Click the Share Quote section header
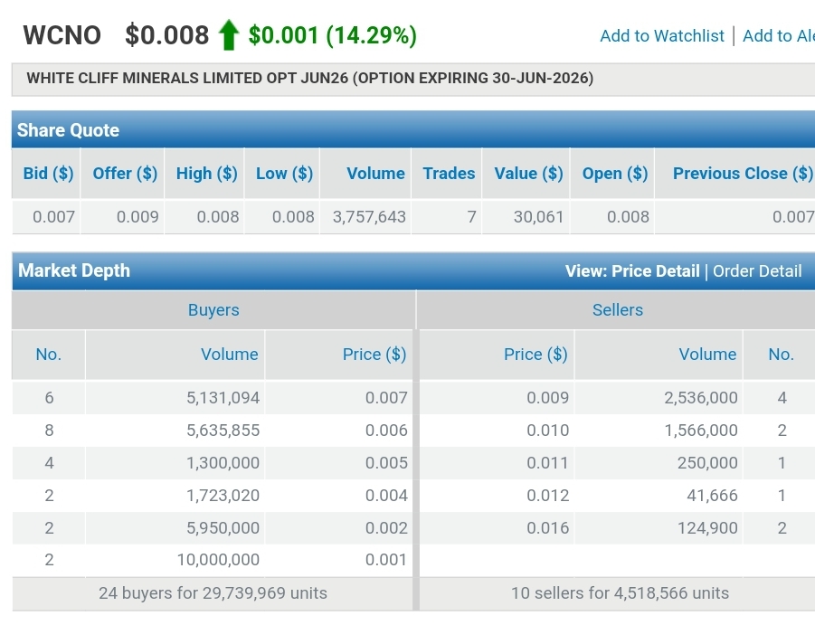 coord(68,130)
